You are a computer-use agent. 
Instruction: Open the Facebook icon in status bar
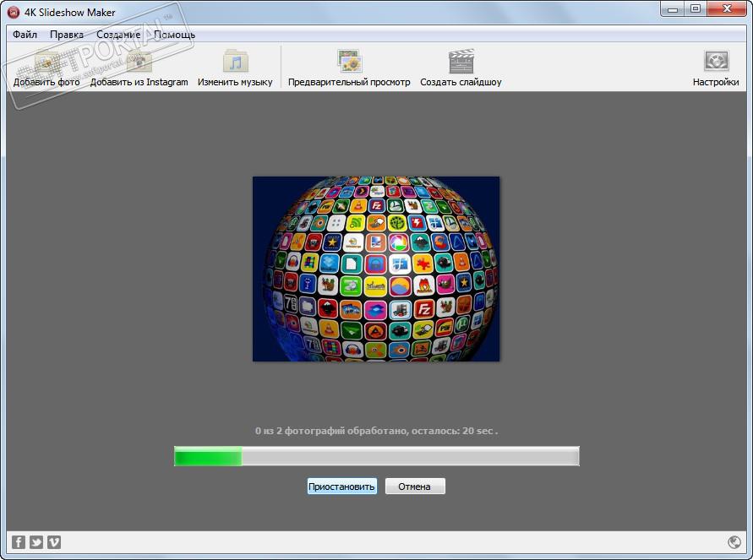tap(19, 542)
